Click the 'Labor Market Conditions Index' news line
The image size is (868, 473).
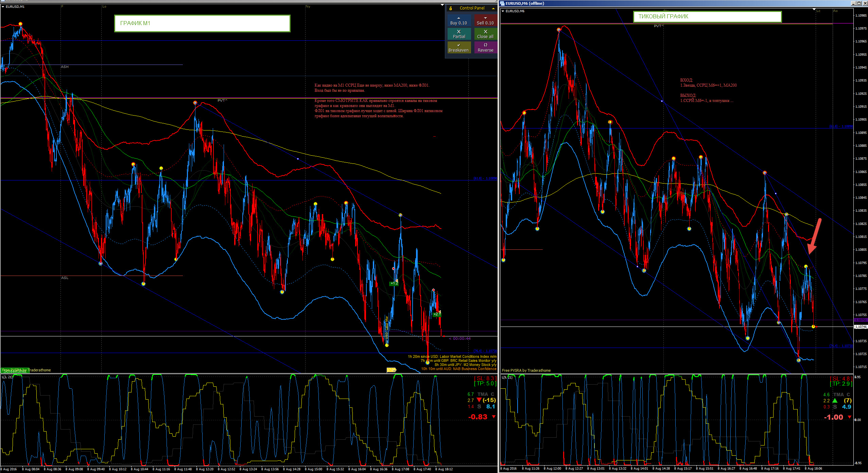(x=452, y=356)
